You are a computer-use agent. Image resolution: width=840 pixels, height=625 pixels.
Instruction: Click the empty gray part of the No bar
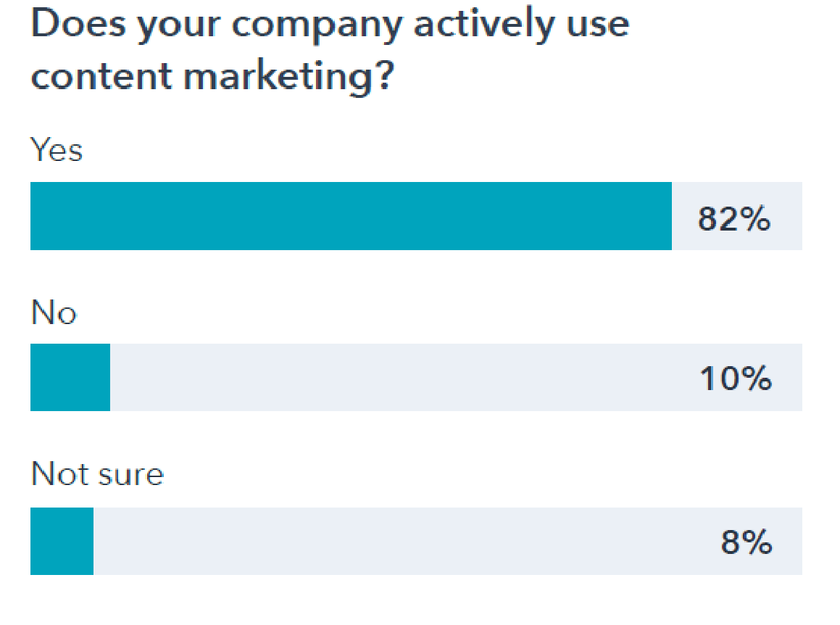[399, 377]
